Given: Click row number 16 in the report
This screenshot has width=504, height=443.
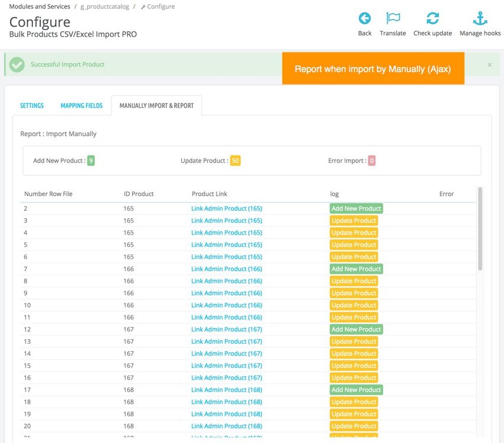Looking at the screenshot, I should pos(27,378).
